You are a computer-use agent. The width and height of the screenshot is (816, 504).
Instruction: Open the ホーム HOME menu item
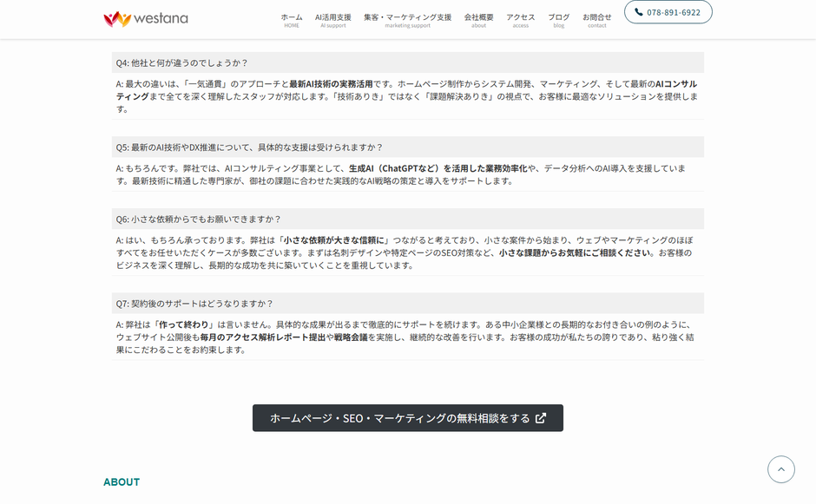click(x=292, y=20)
